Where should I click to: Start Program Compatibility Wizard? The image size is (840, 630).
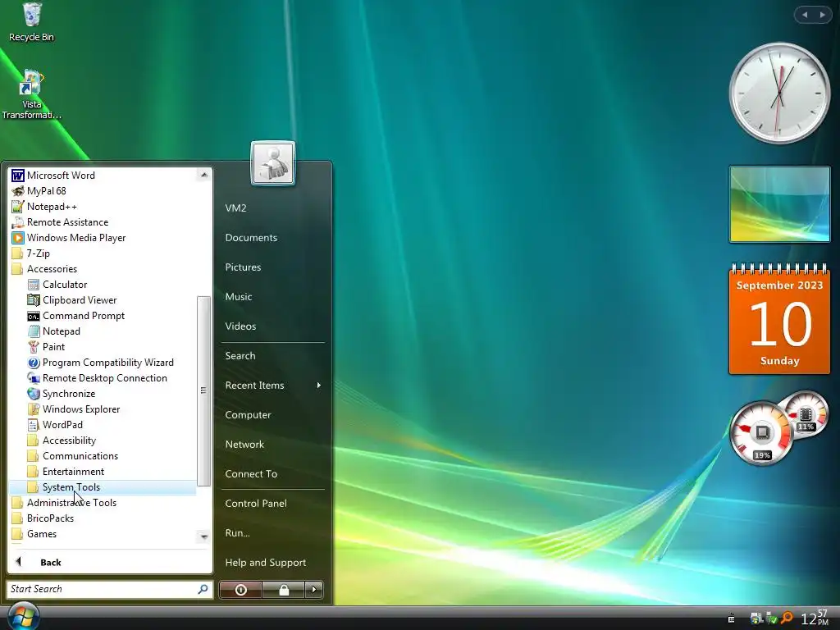[x=101, y=362]
